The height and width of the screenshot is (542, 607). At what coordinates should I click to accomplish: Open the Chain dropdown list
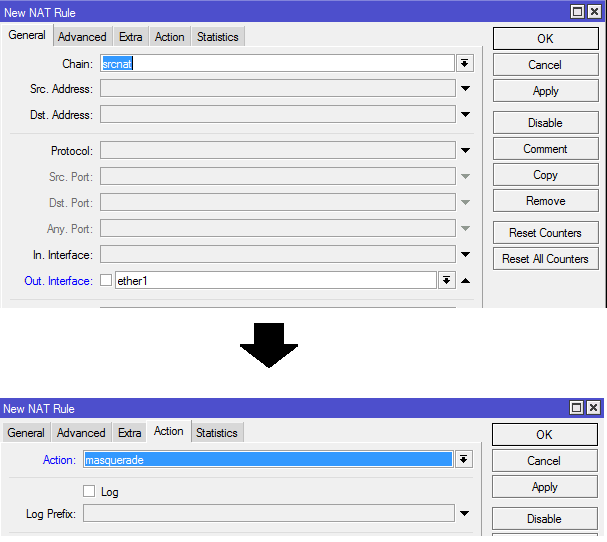click(465, 63)
